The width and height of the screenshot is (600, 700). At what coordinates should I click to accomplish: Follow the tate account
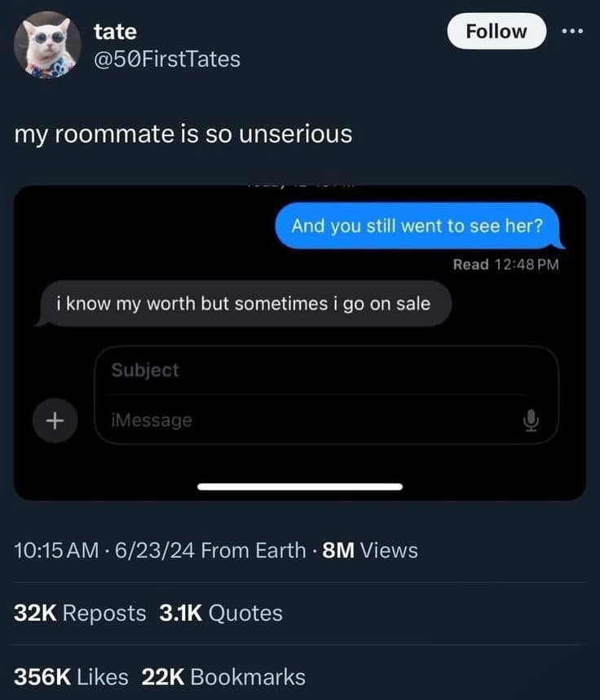(x=496, y=31)
